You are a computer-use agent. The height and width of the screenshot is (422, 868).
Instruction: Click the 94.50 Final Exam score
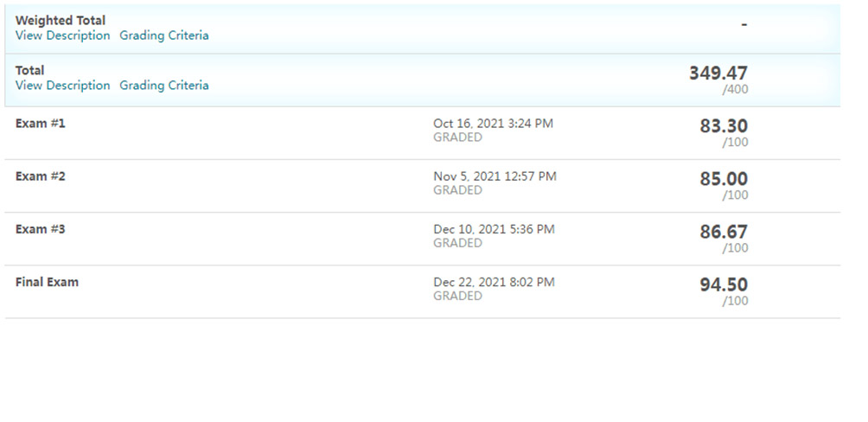724,285
